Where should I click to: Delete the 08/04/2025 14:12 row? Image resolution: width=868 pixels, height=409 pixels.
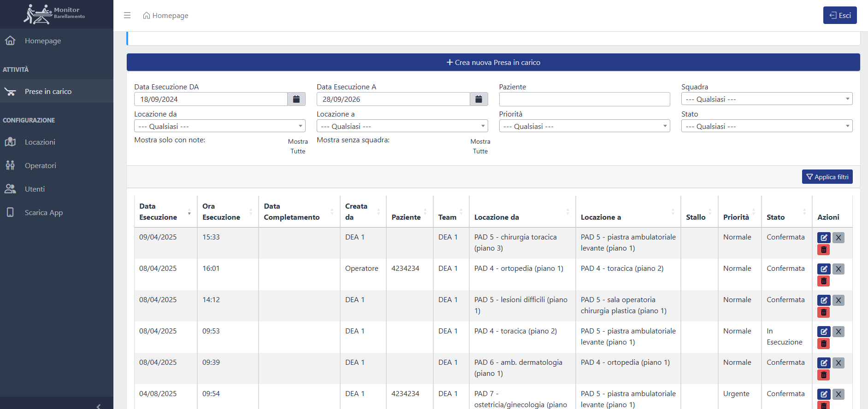(x=824, y=312)
